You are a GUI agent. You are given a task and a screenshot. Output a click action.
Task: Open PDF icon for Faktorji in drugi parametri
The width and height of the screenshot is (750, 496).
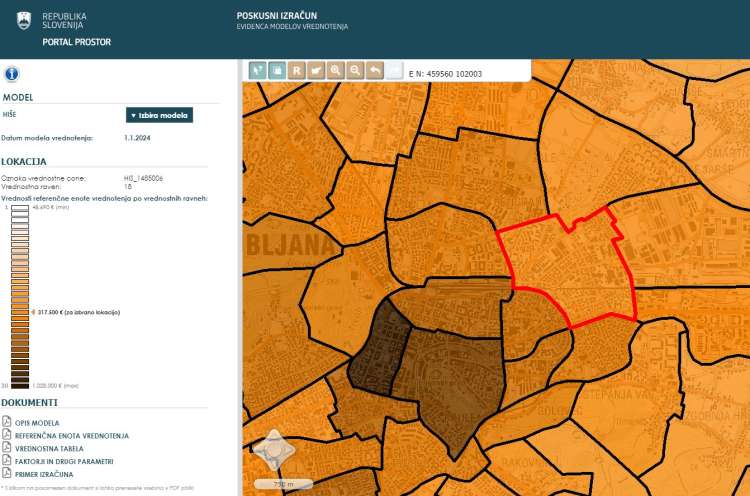[x=7, y=460]
